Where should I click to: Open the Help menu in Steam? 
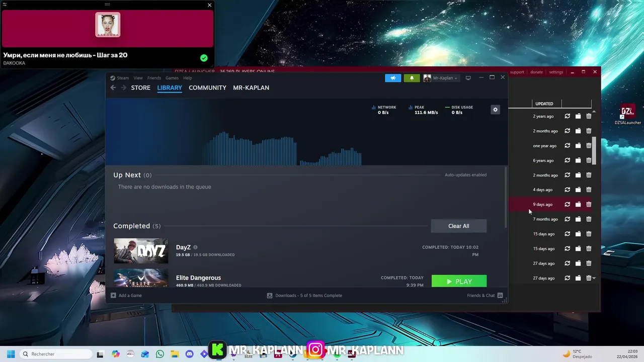(x=188, y=78)
